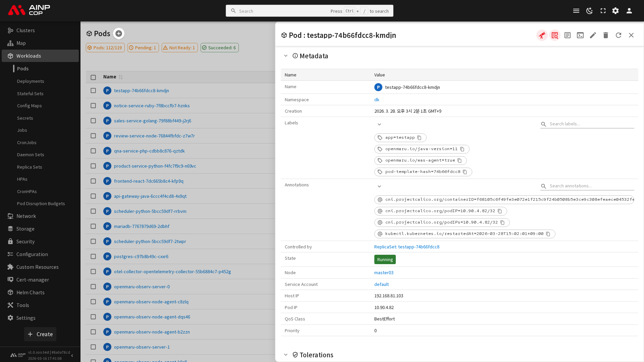Collapse the Labels list chevron
Screen dimensions: 644x362
[379, 124]
